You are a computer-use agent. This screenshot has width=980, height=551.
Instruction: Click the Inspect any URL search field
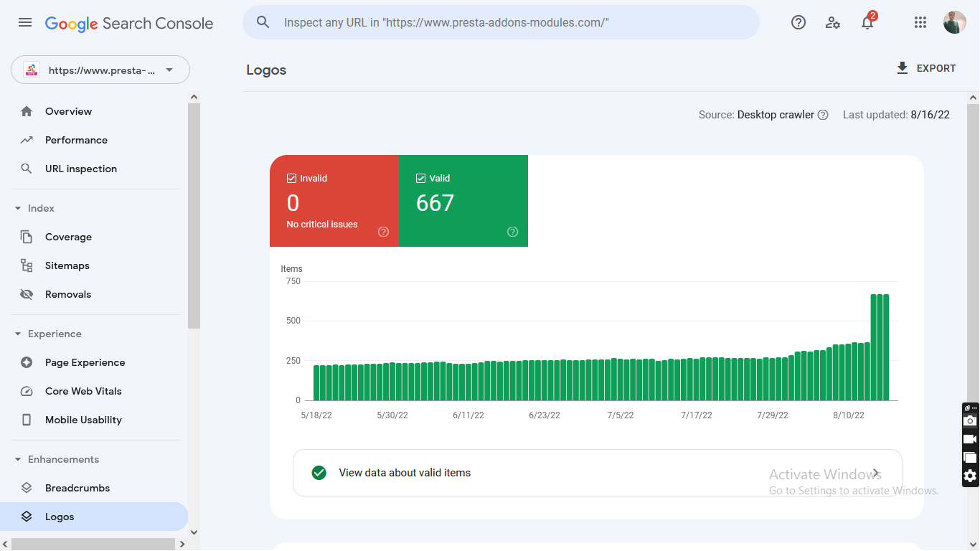502,22
